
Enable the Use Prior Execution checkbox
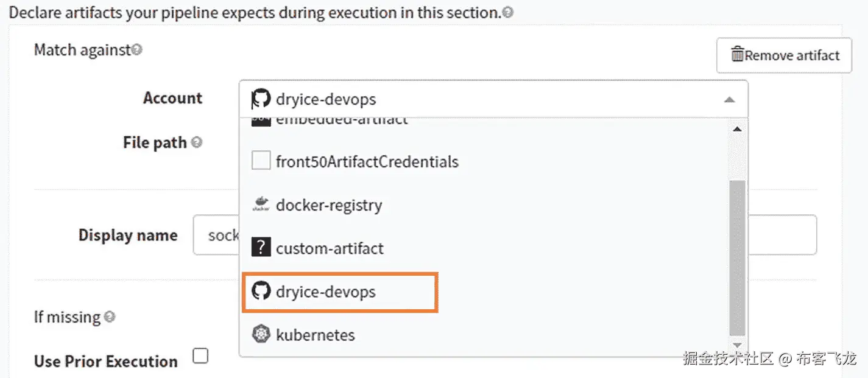tap(200, 356)
